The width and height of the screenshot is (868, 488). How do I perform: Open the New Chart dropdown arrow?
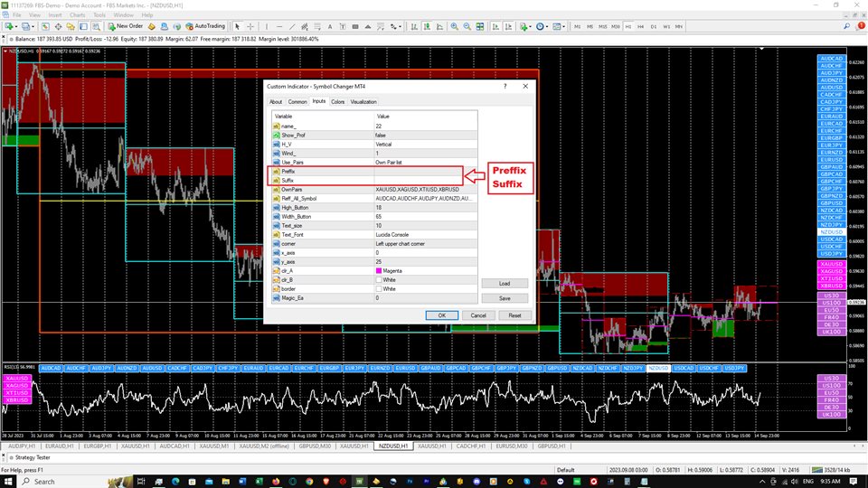[16, 26]
